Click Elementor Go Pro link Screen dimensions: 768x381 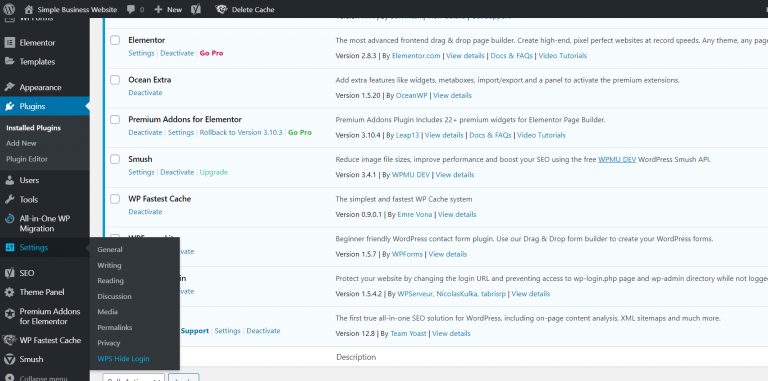(211, 53)
